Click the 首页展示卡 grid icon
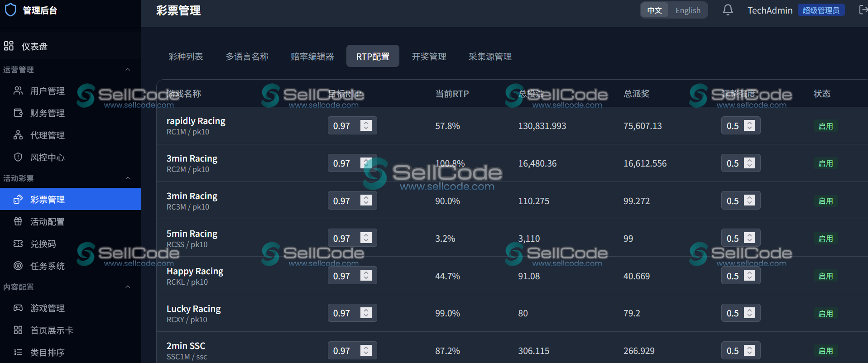Viewport: 868px width, 363px height. click(18, 330)
